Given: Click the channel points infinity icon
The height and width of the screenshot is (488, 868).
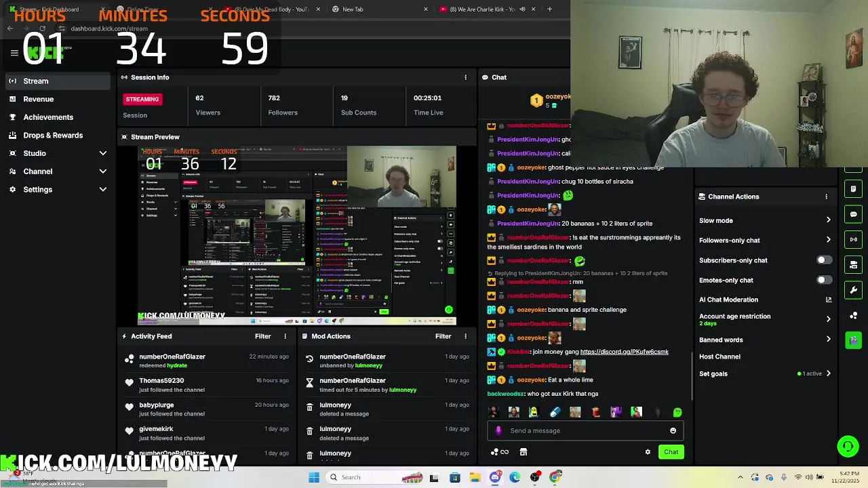Looking at the screenshot, I should tap(500, 452).
